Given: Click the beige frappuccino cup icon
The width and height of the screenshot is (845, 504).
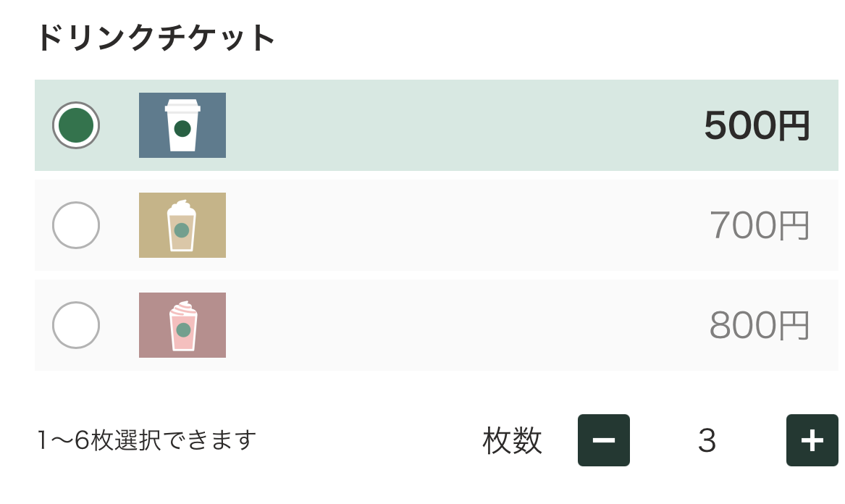Looking at the screenshot, I should (x=182, y=225).
